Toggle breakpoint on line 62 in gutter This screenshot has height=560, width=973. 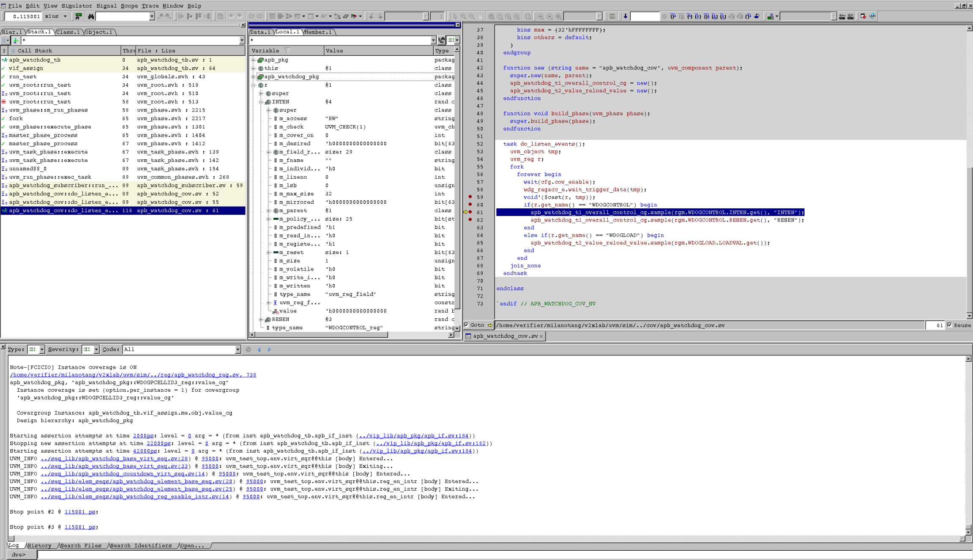[x=470, y=220]
